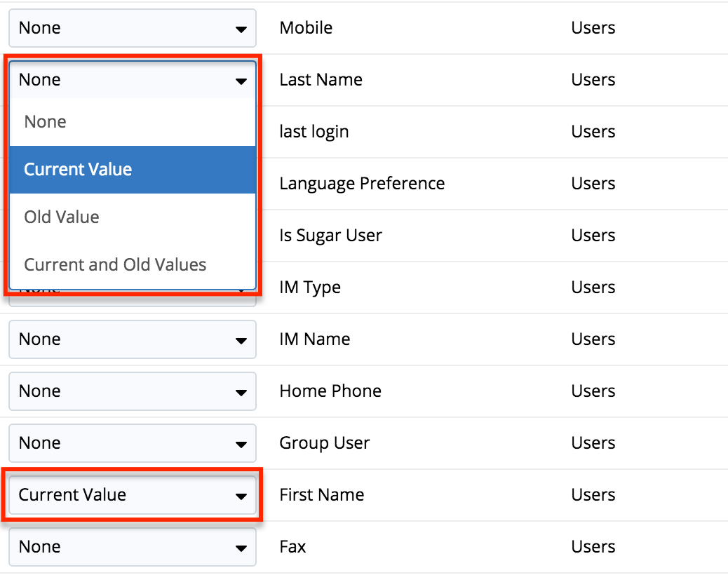Open the IM Name value dropdown
This screenshot has width=728, height=575.
[132, 339]
